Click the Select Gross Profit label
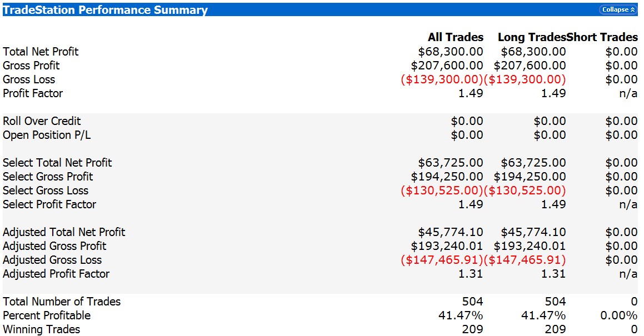644x336 pixels. [48, 177]
